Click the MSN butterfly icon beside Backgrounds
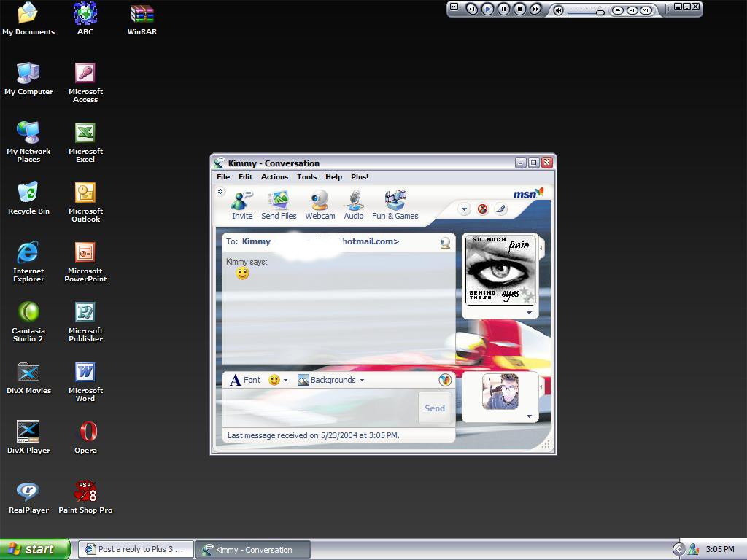Viewport: 747px width, 560px height. pos(445,380)
